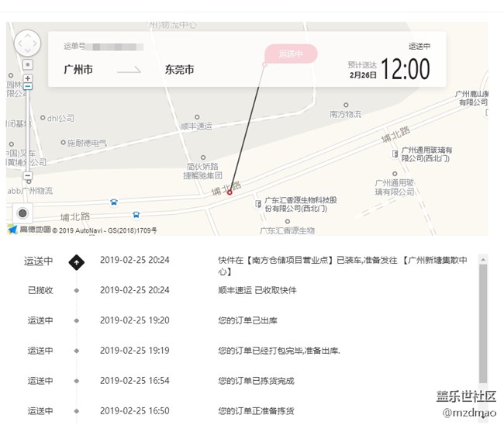
Task: Click the estimated delivery time 12:00
Action: [x=405, y=69]
